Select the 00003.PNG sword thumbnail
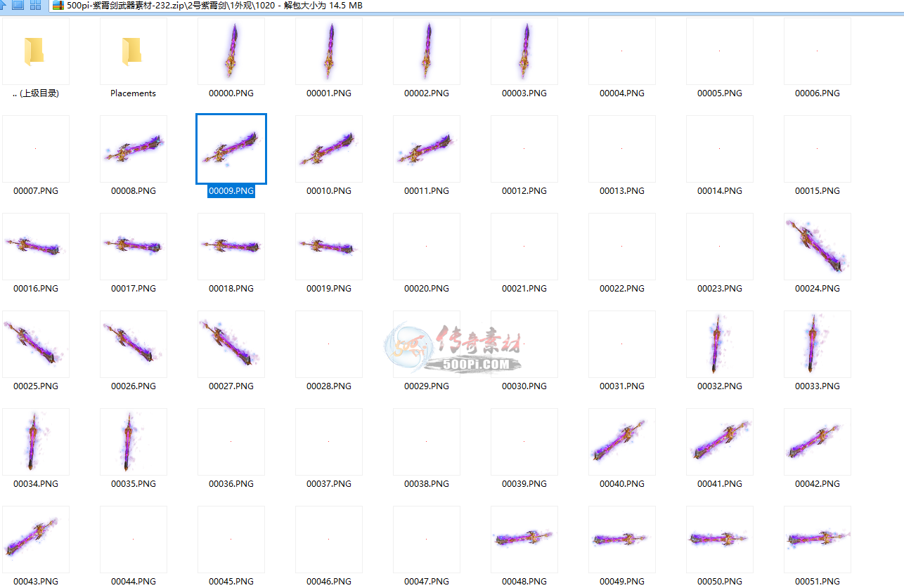This screenshot has width=904, height=588. point(524,51)
